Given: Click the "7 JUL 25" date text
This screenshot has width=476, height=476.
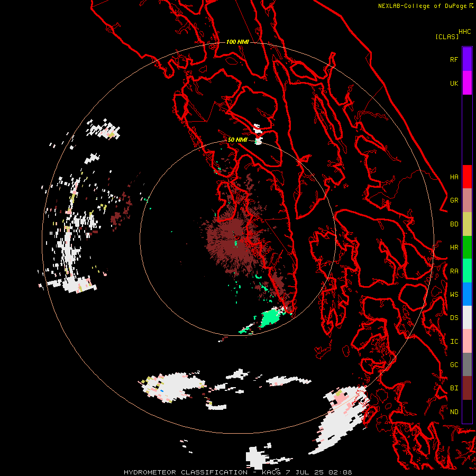Looking at the screenshot, I should [x=306, y=472].
